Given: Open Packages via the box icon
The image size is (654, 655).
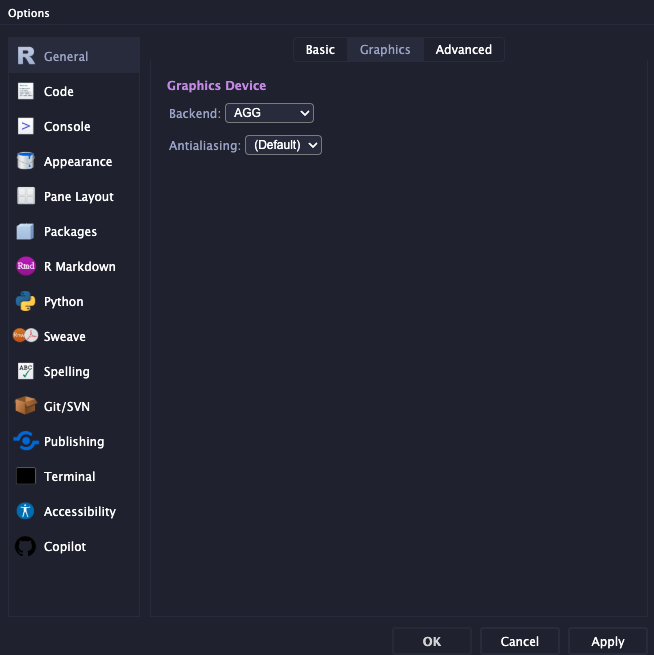Looking at the screenshot, I should click(26, 232).
